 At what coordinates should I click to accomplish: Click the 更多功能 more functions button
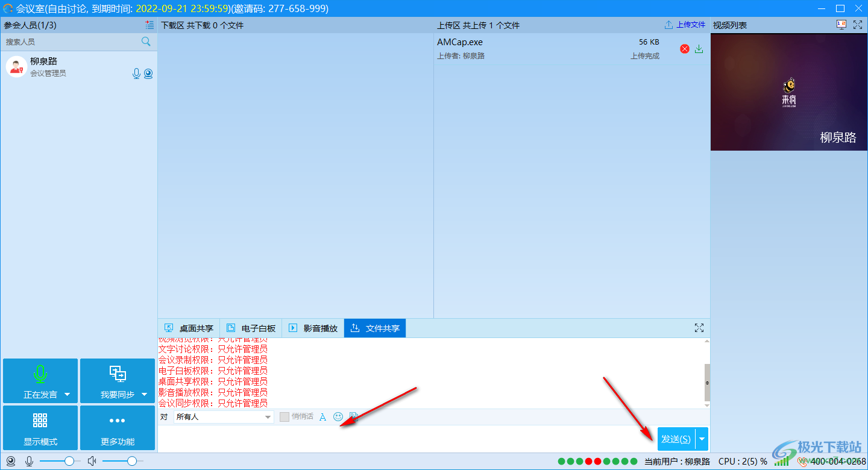(117, 428)
